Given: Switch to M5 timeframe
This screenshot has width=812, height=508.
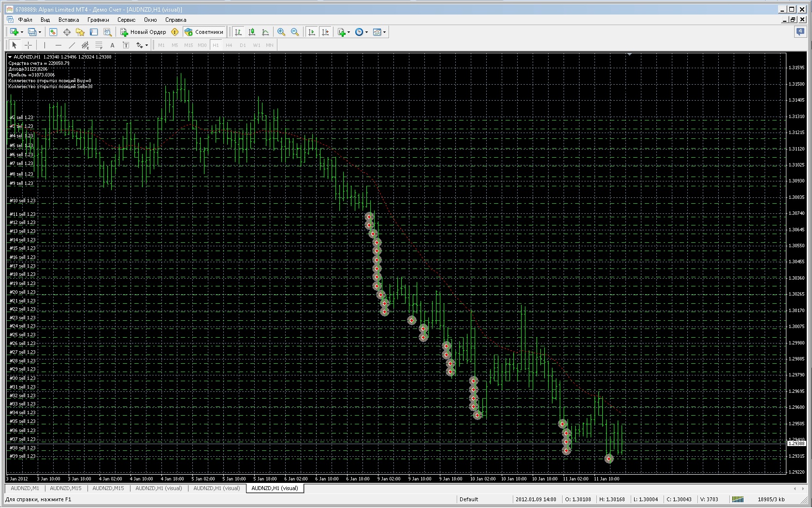Looking at the screenshot, I should [x=175, y=45].
